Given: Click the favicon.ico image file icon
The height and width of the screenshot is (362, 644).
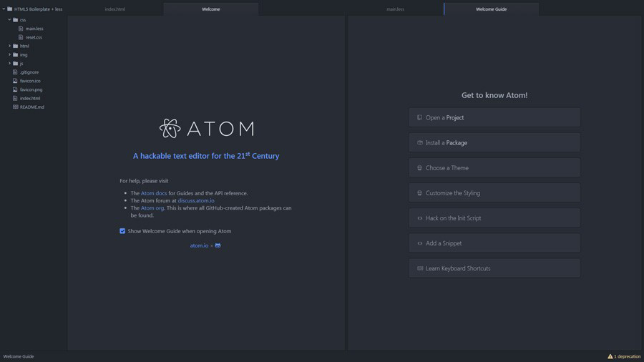Looking at the screenshot, I should 15,81.
